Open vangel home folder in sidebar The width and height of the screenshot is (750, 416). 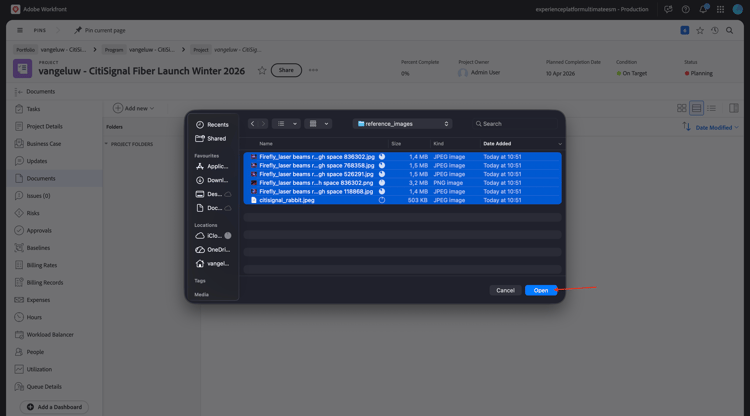(x=212, y=263)
